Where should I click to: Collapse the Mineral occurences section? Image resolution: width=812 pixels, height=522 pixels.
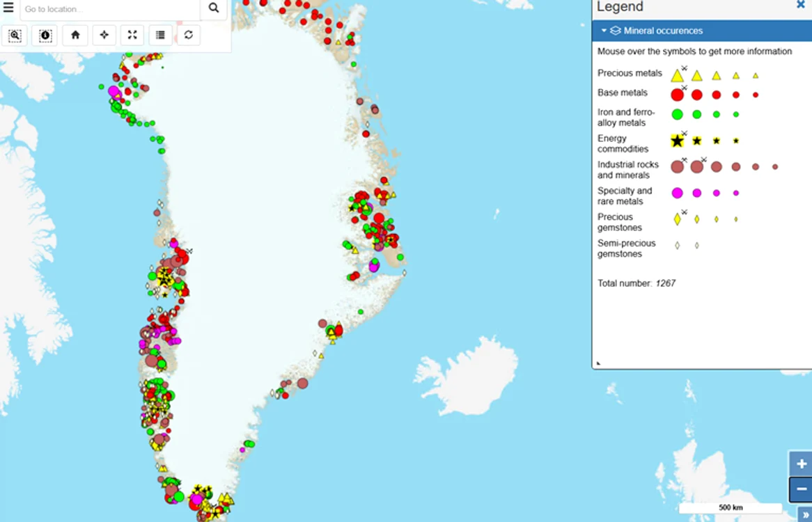(604, 31)
